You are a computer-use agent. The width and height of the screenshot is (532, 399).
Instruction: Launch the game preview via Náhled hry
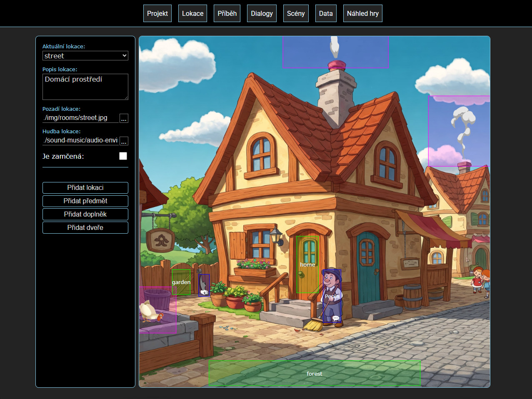click(x=362, y=13)
